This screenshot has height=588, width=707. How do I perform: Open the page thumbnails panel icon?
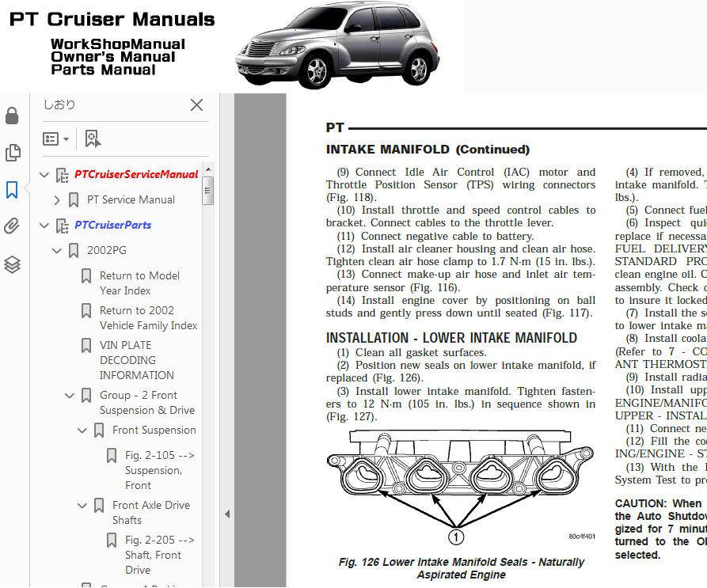pos(13,153)
